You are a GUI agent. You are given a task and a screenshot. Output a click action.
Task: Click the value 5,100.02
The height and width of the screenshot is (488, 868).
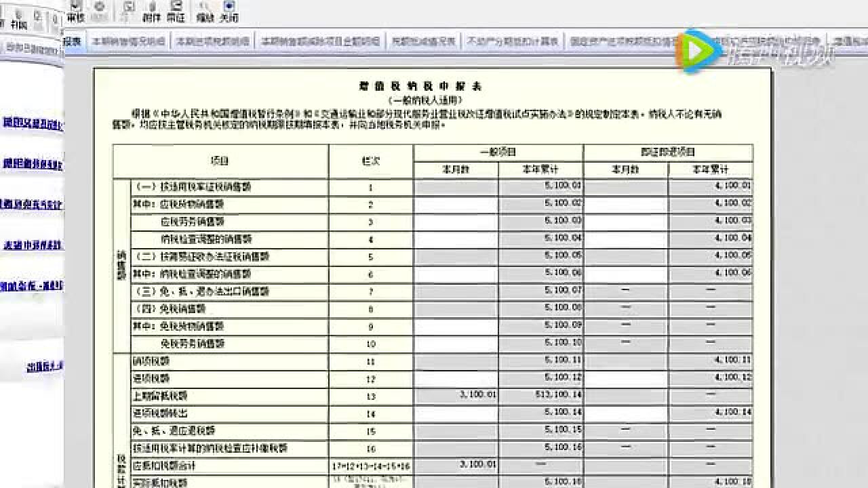pos(562,203)
